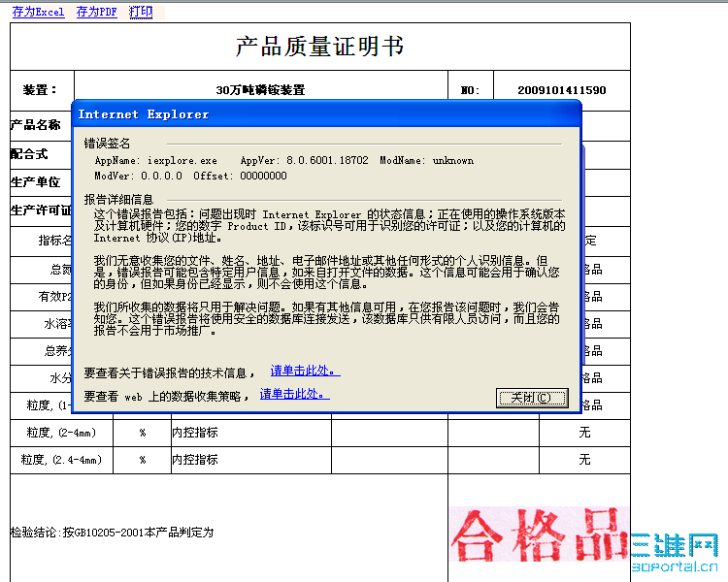The image size is (728, 582).
Task: Click the red 合格品 stamp image
Action: tap(539, 534)
